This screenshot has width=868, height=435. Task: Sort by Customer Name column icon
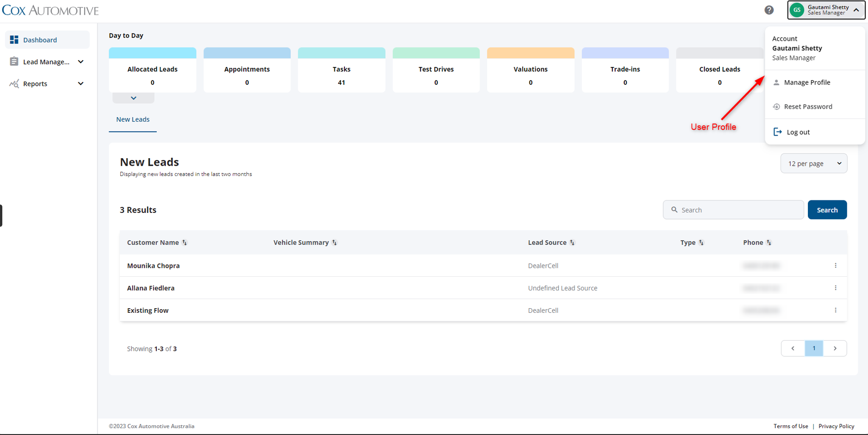click(185, 242)
